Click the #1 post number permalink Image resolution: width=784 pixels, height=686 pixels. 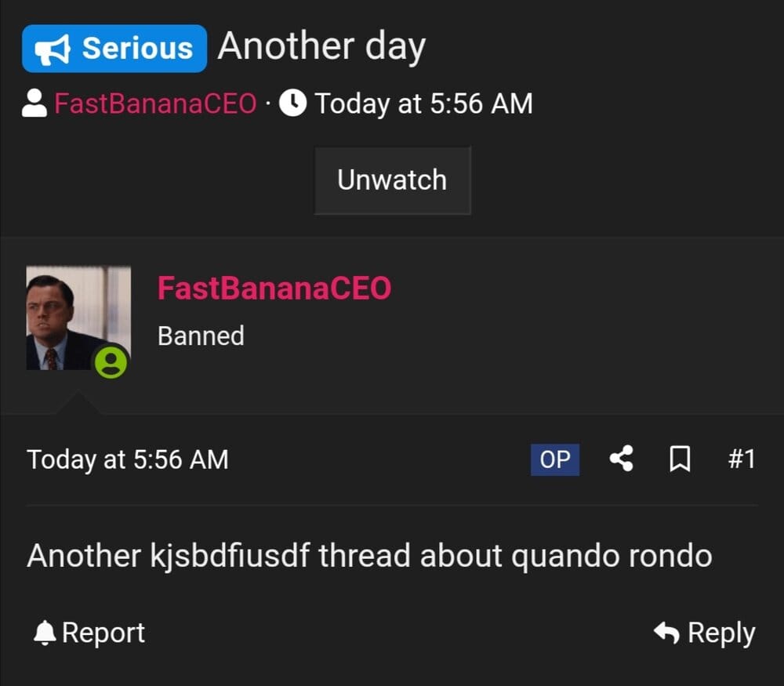742,460
